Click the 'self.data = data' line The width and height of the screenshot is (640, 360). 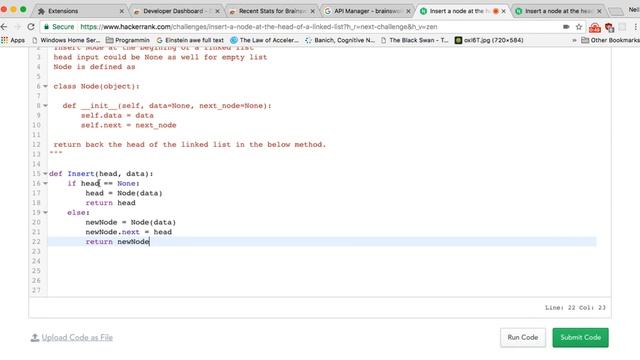tap(117, 116)
